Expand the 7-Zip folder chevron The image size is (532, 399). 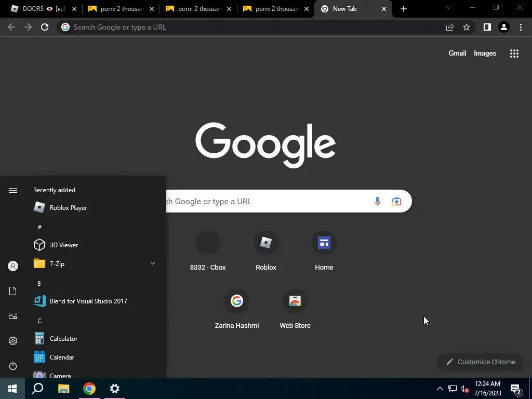[153, 263]
